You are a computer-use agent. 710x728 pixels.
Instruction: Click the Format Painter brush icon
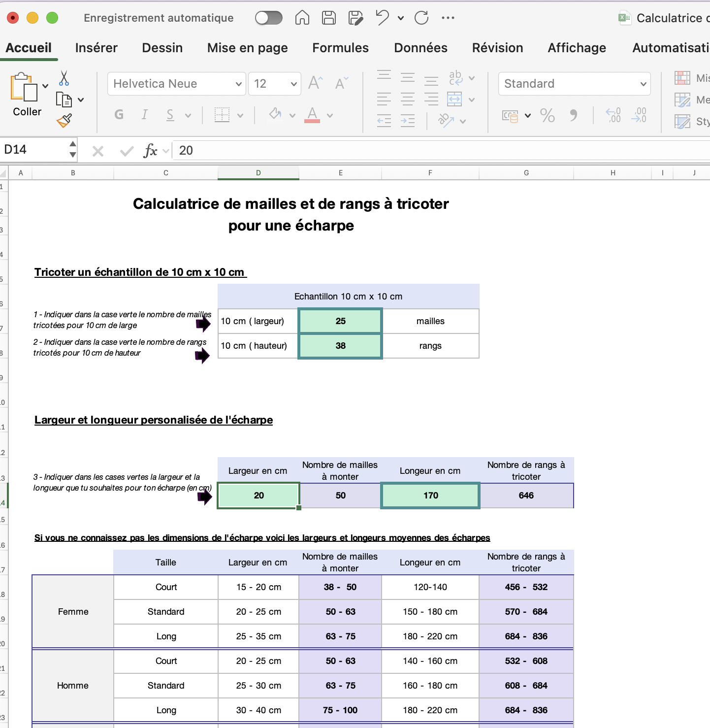[64, 121]
